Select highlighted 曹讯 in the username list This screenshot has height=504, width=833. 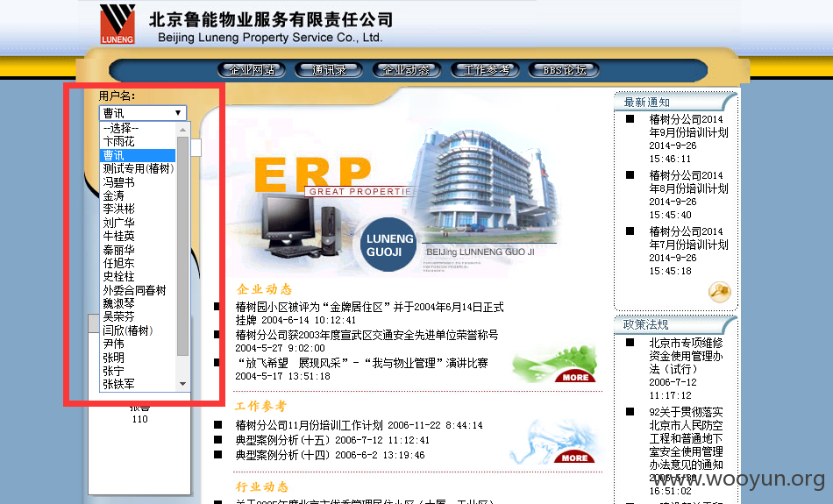pyautogui.click(x=138, y=155)
